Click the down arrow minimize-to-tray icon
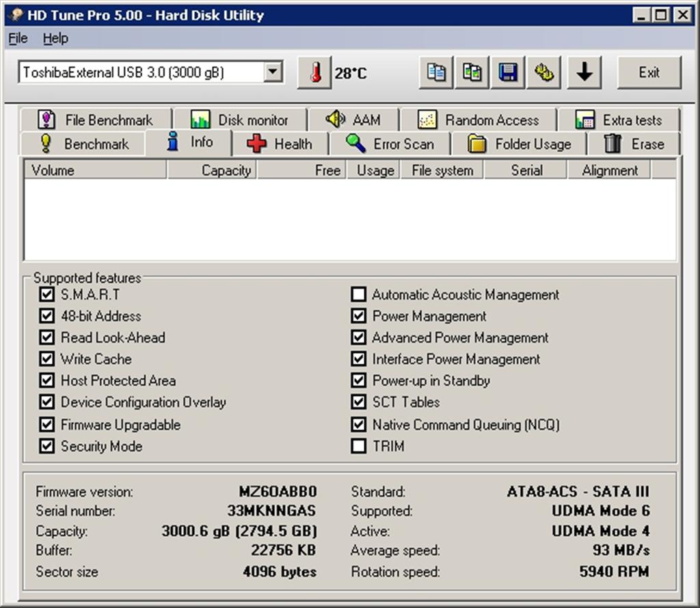This screenshot has height=608, width=700. (584, 72)
